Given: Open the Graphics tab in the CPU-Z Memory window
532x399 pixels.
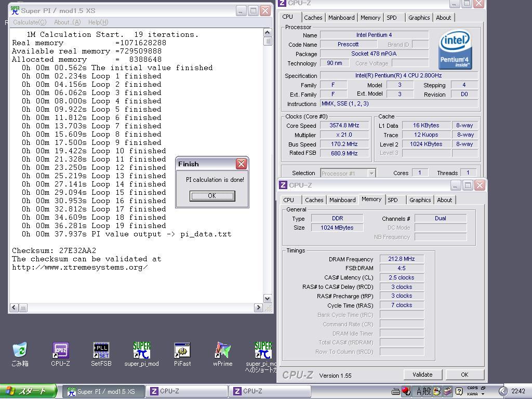Looking at the screenshot, I should [420, 200].
